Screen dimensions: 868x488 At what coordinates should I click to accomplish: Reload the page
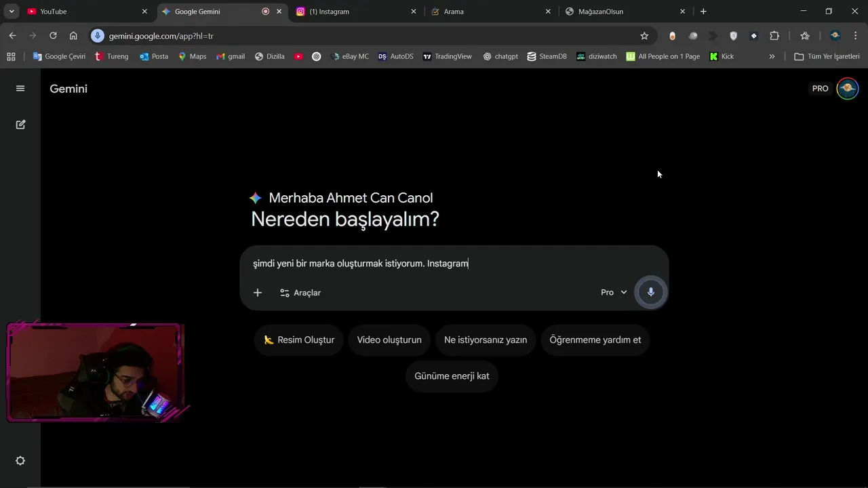53,36
